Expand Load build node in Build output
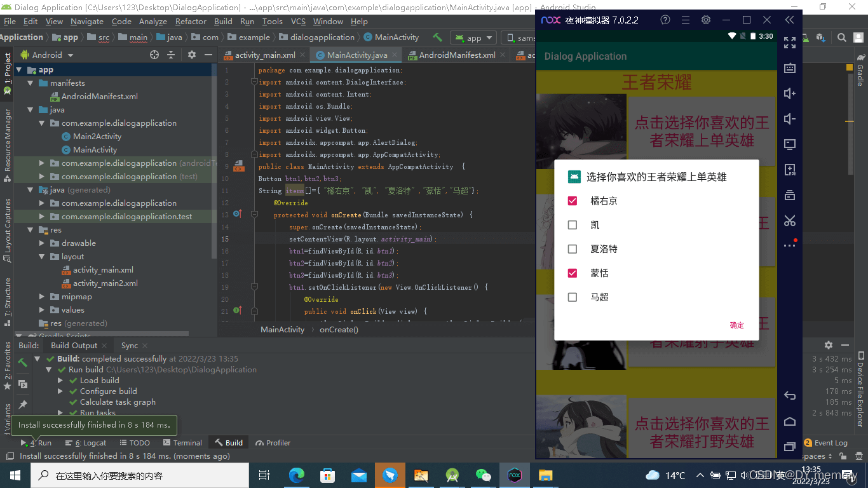This screenshot has height=488, width=868. 60,381
